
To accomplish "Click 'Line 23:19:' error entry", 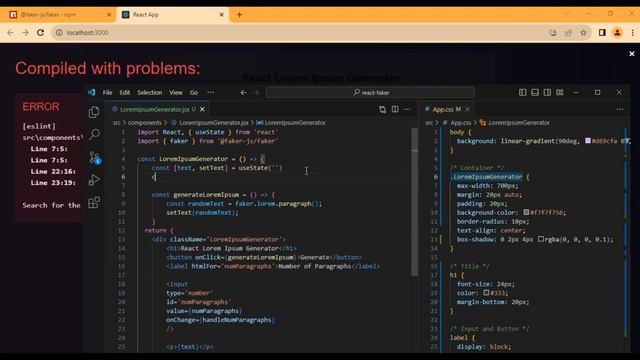I will (x=53, y=183).
